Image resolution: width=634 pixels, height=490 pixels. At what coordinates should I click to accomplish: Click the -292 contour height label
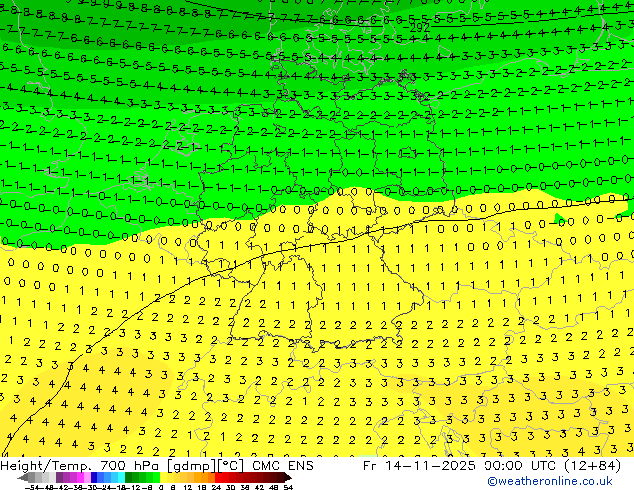(416, 28)
